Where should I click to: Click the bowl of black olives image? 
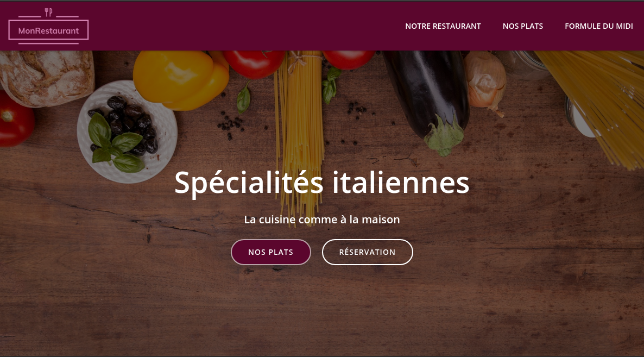click(127, 131)
